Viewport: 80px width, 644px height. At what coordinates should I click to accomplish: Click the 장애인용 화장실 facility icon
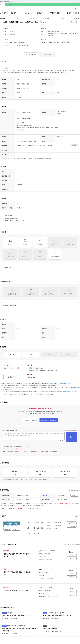[49, 292]
